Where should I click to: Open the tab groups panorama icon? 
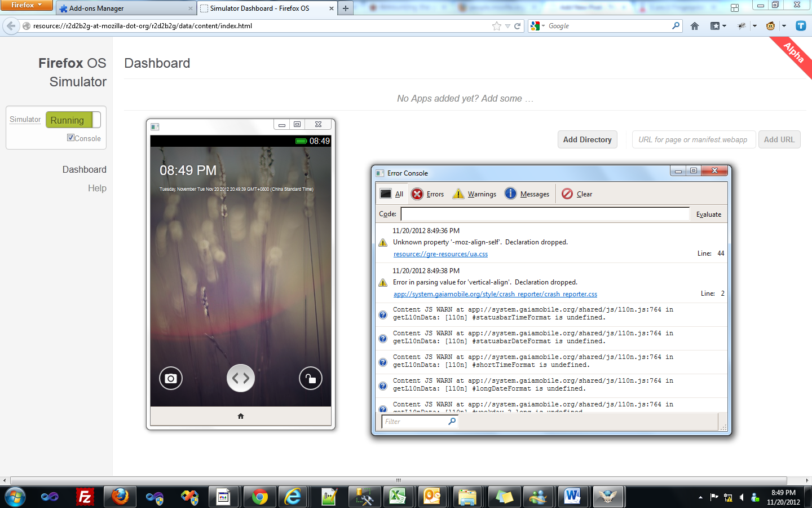[734, 8]
